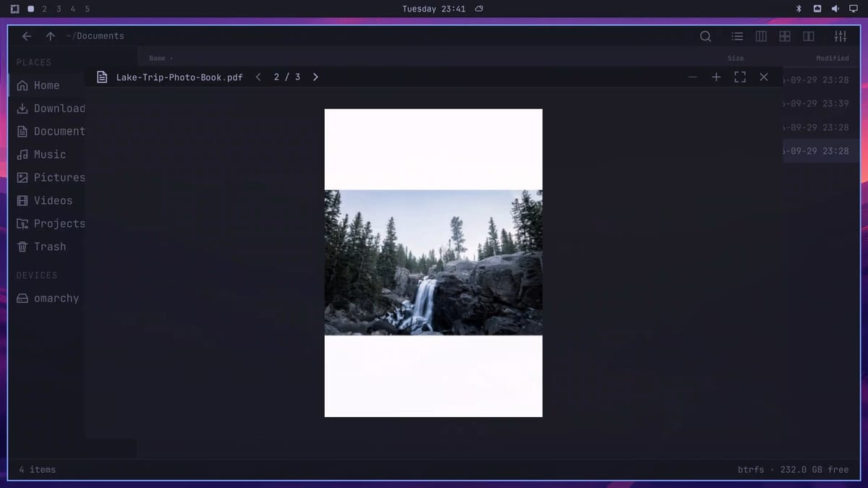
Task: Switch to the active workspace indicator
Action: (x=30, y=9)
